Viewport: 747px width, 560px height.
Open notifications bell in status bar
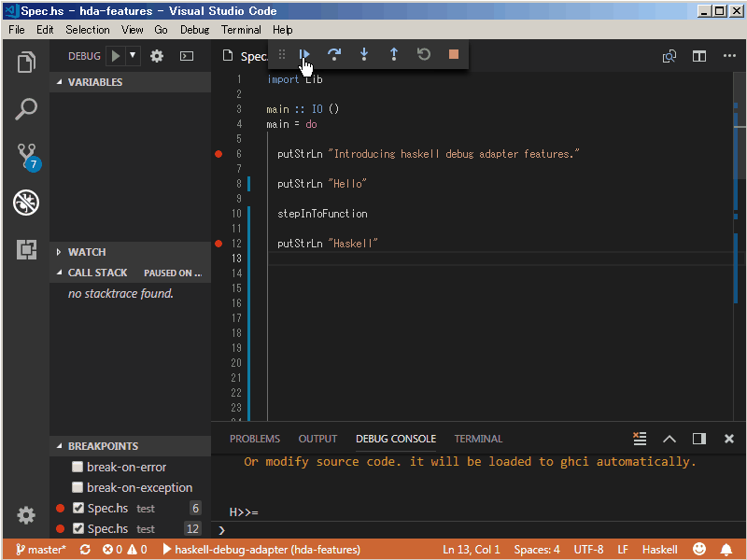point(726,550)
